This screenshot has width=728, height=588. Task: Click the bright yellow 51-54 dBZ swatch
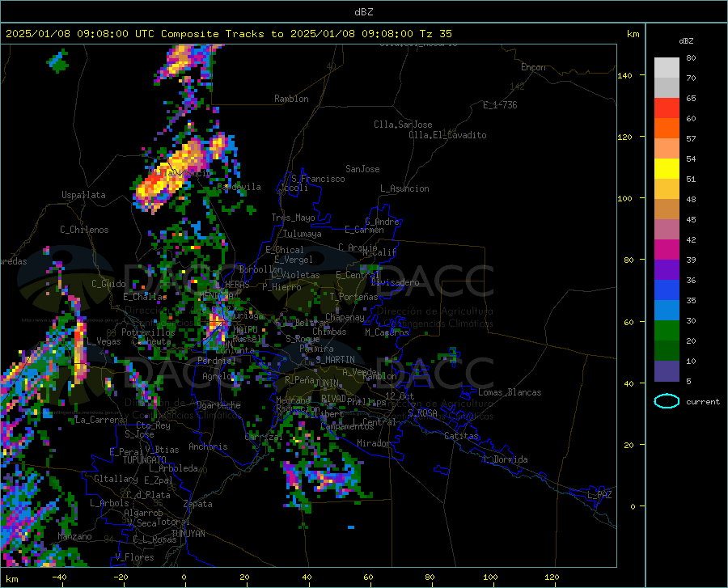tap(667, 169)
